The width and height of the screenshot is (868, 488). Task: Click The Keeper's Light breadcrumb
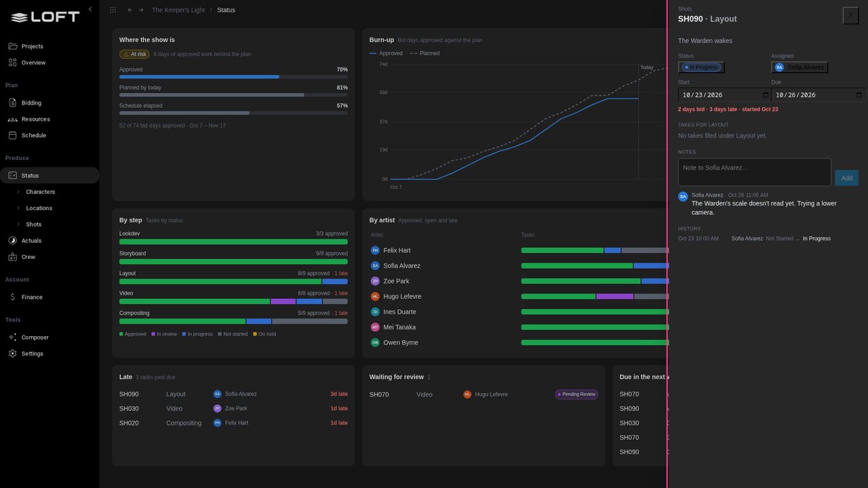click(x=177, y=10)
